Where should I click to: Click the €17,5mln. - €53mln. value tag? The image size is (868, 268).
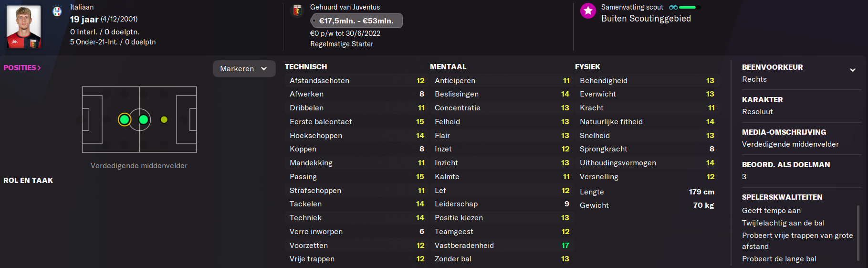coord(356,21)
